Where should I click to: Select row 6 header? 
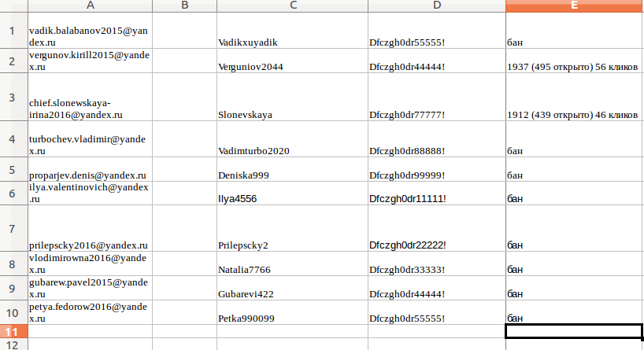click(13, 193)
